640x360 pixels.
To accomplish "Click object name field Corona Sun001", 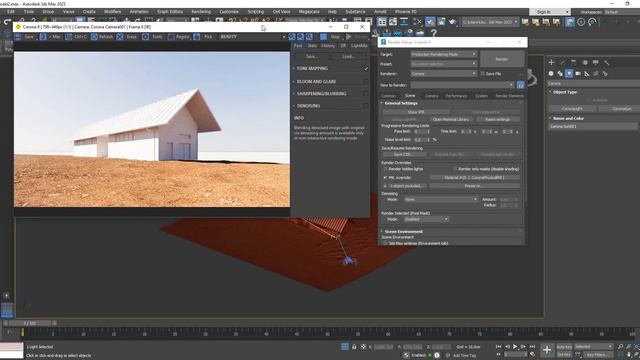I will [x=593, y=127].
